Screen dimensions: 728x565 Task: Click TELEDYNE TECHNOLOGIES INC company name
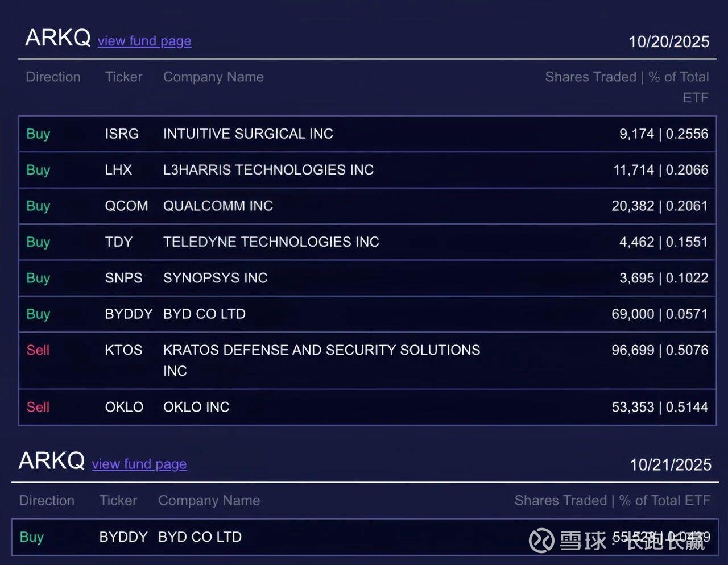271,242
